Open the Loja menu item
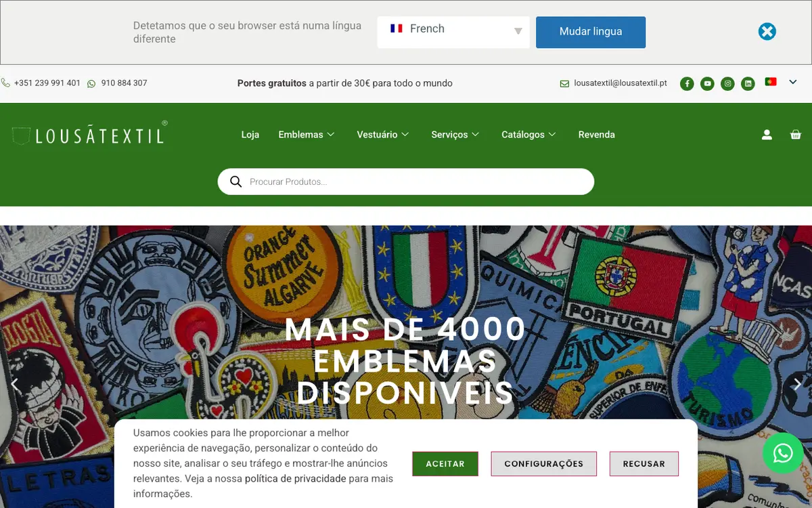Screen dimensions: 812x508 250,135
